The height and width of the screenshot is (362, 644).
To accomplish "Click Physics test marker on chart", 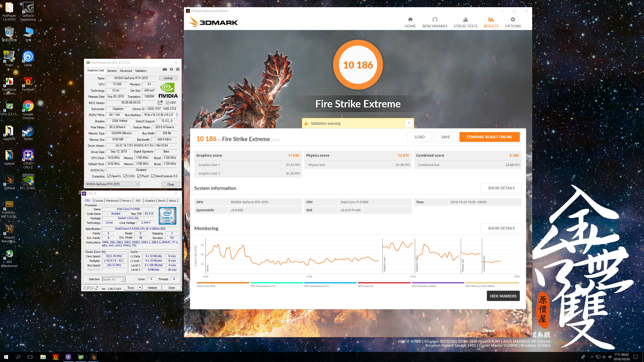I will [x=463, y=265].
